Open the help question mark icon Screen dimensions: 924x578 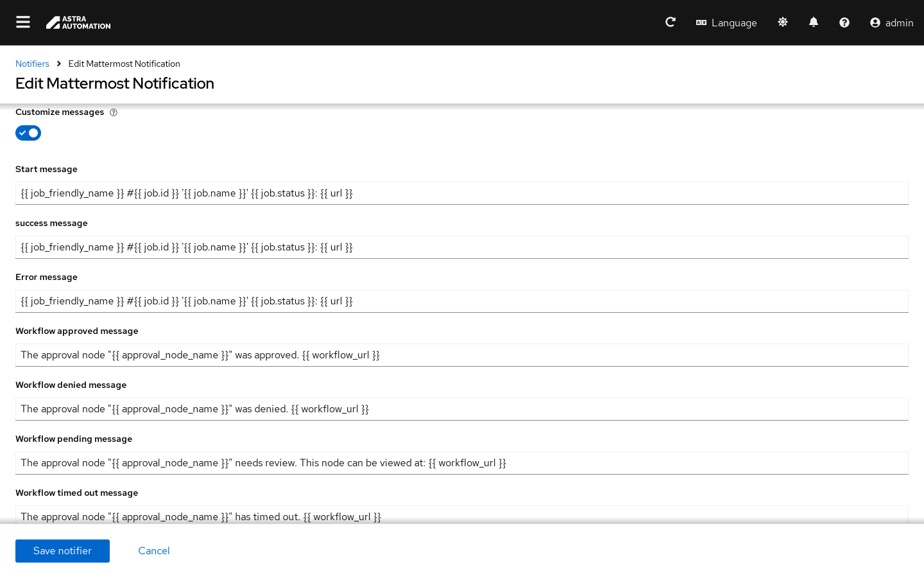pyautogui.click(x=844, y=22)
